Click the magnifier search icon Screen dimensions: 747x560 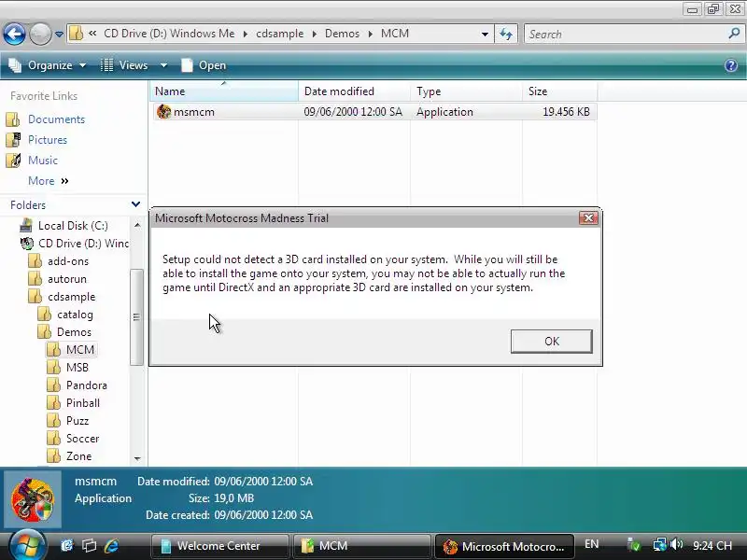point(734,34)
